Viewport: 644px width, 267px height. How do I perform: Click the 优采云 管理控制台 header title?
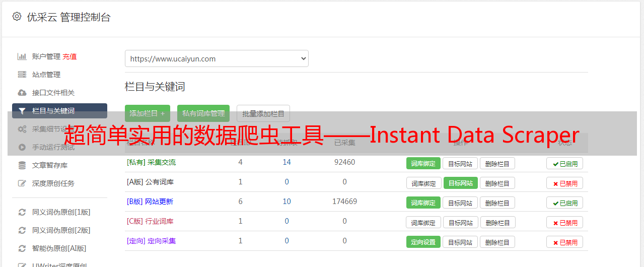[x=69, y=17]
